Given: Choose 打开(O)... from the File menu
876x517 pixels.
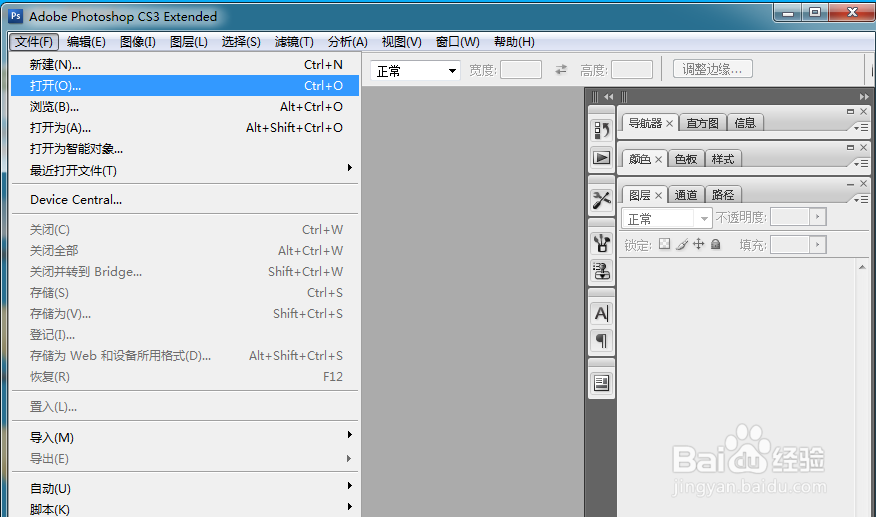Looking at the screenshot, I should click(x=184, y=86).
